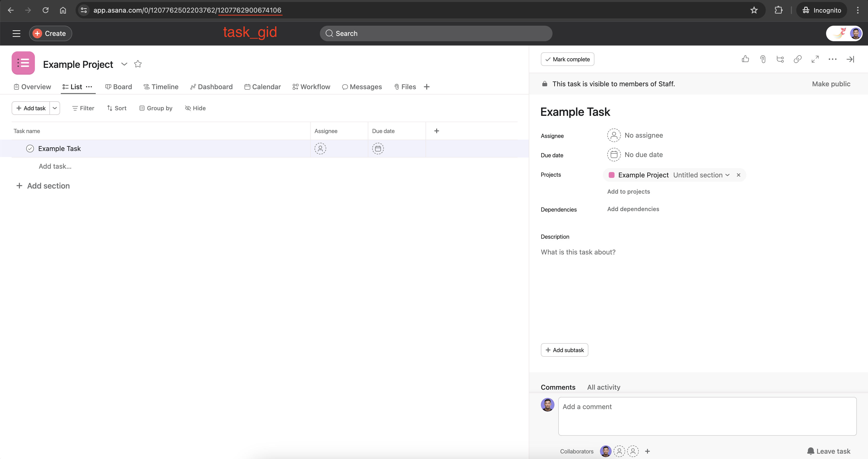The image size is (868, 459).
Task: Close the task details pane arrow
Action: [x=850, y=59]
